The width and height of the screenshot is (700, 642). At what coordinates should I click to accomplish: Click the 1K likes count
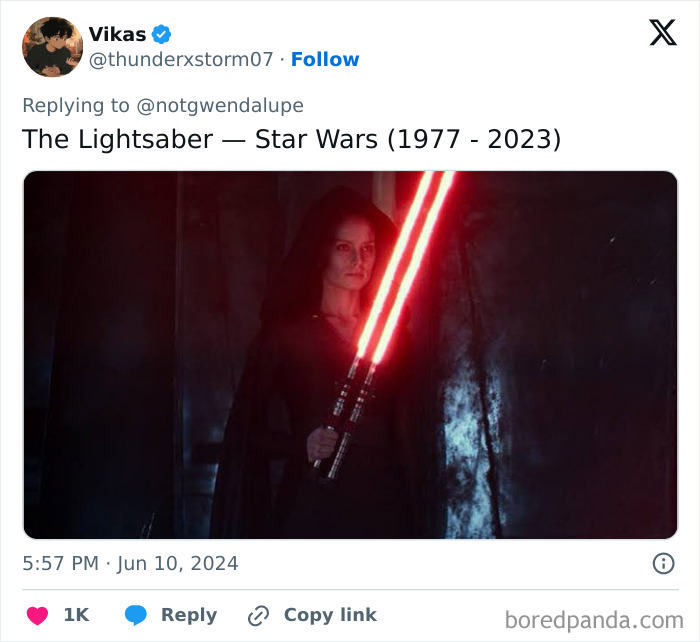pyautogui.click(x=76, y=615)
